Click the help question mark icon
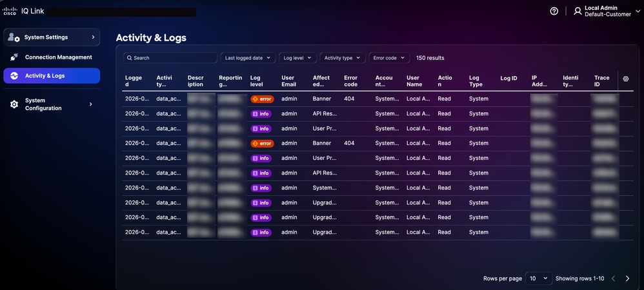The image size is (644, 290). point(554,11)
